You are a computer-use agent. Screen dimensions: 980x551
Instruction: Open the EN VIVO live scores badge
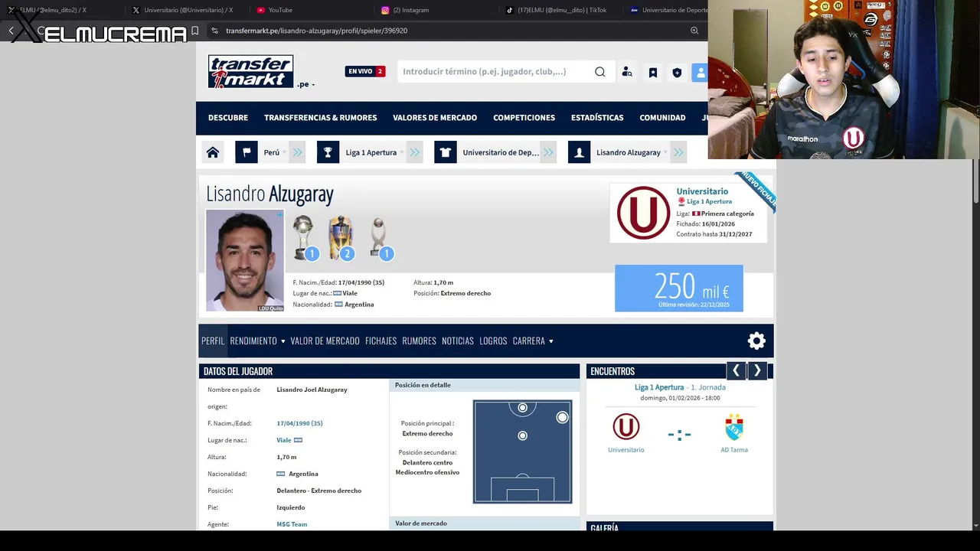[x=365, y=71]
